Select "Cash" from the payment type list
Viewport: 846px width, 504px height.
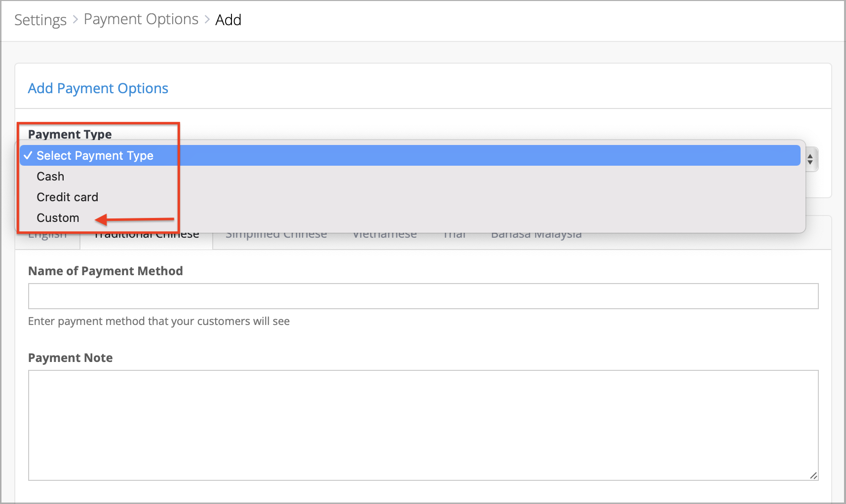click(50, 176)
